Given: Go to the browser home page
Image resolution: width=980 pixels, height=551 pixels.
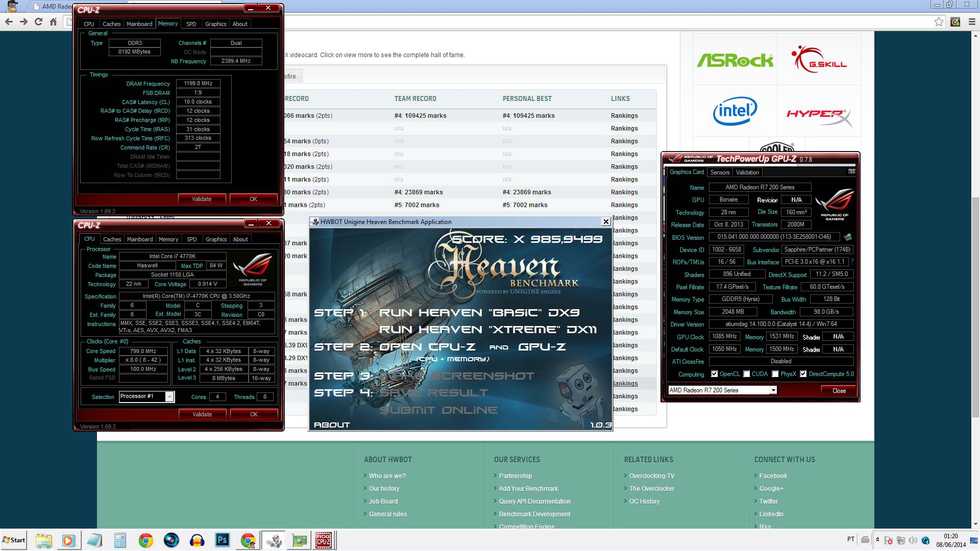Looking at the screenshot, I should point(53,21).
